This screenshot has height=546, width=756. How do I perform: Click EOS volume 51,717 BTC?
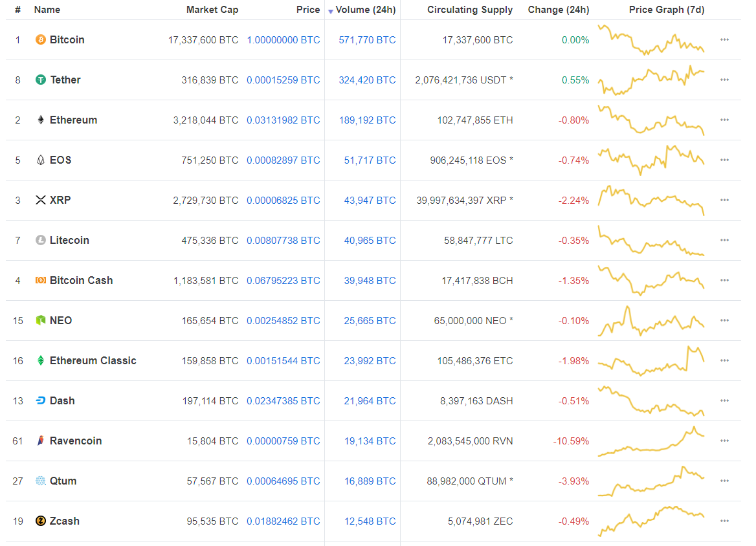370,160
